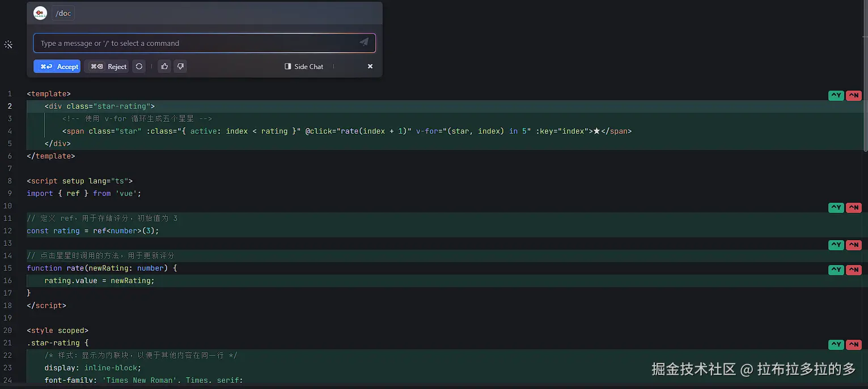
Task: Click the user avatar icon
Action: click(40, 13)
